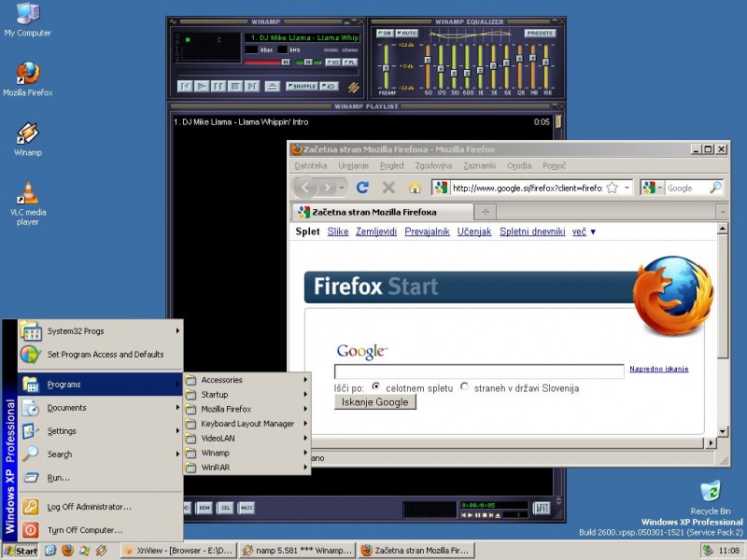Play the track in Winamp
The height and width of the screenshot is (560, 747).
(202, 86)
